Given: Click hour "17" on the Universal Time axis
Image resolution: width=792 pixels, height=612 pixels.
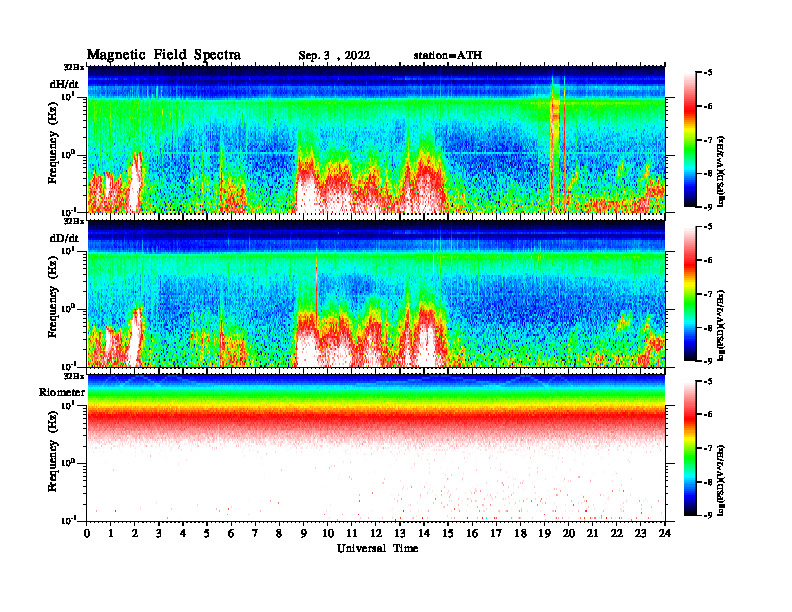Looking at the screenshot, I should [x=497, y=534].
